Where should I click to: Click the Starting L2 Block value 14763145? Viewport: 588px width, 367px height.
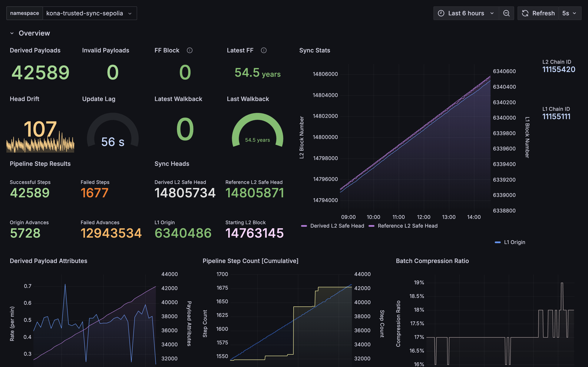(254, 233)
